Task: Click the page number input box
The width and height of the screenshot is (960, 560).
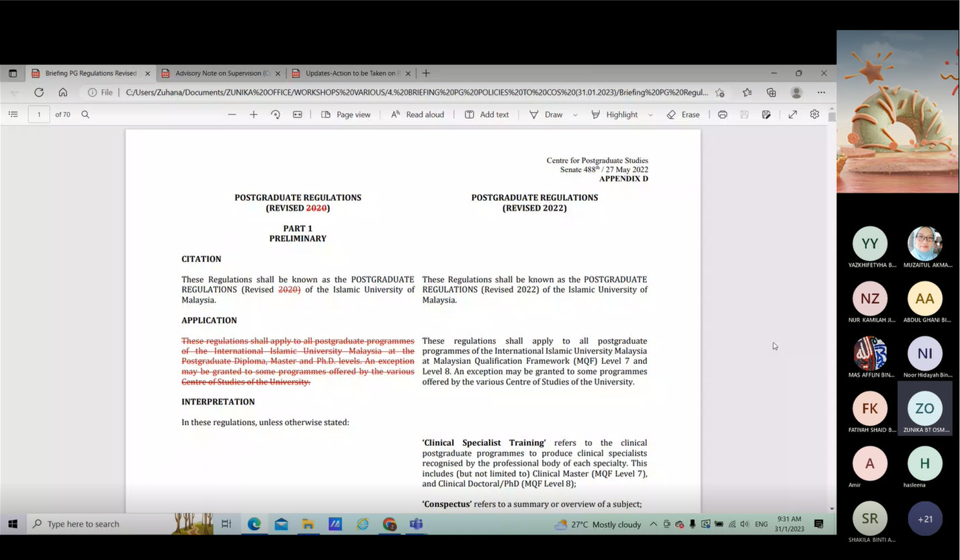Action: click(39, 114)
